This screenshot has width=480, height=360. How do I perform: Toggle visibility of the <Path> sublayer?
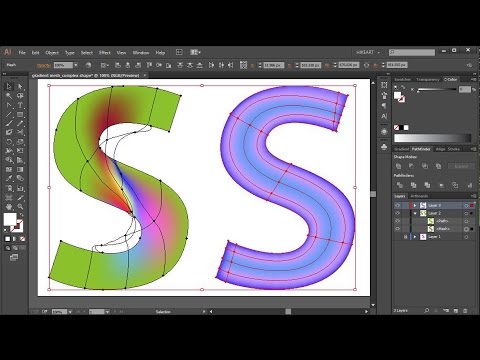pyautogui.click(x=397, y=221)
